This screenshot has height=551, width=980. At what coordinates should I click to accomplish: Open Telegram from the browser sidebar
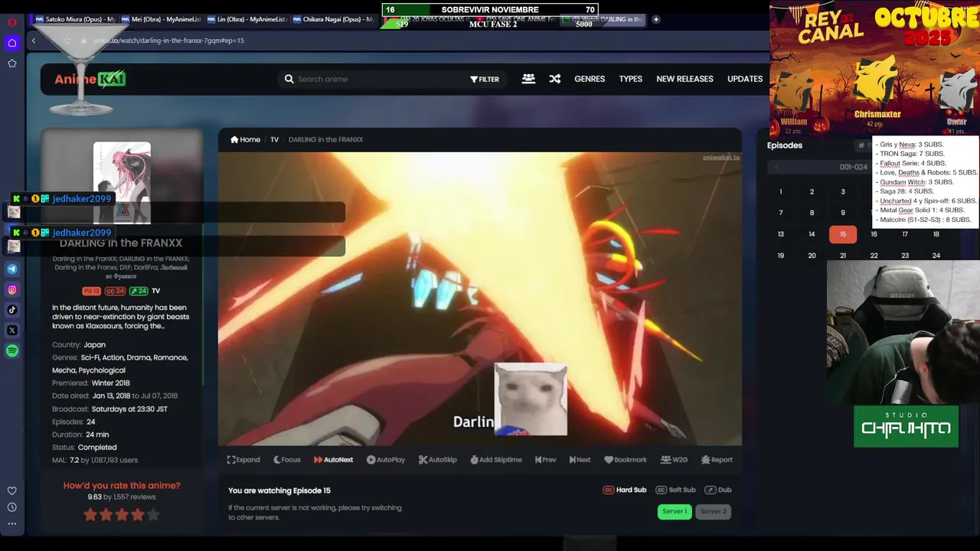12,269
